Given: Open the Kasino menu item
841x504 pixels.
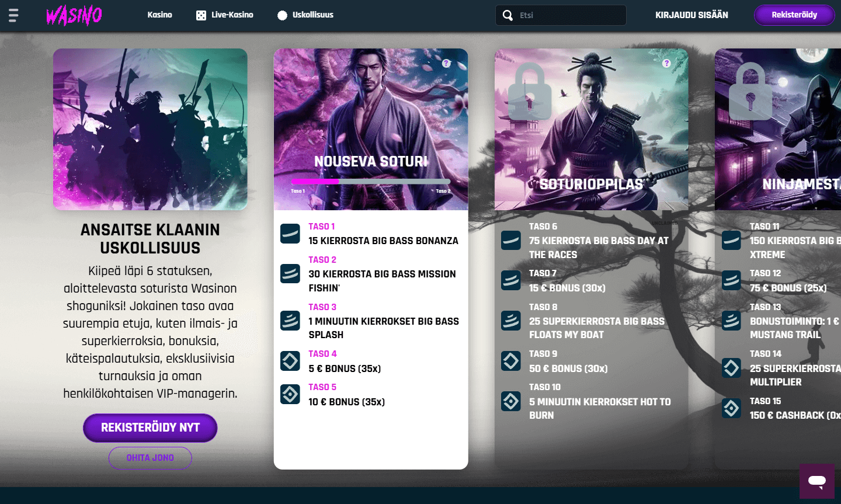Looking at the screenshot, I should coord(159,15).
